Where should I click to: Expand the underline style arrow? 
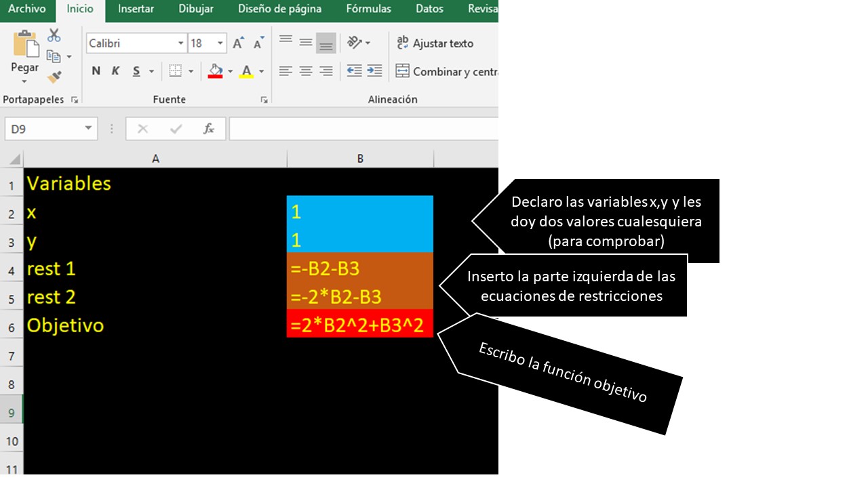[151, 71]
